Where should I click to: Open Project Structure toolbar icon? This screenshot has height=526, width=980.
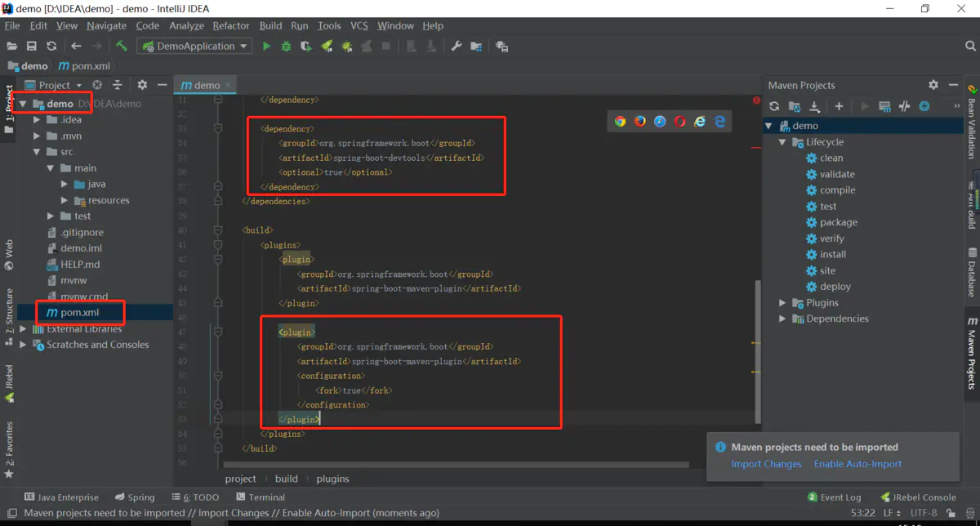477,47
